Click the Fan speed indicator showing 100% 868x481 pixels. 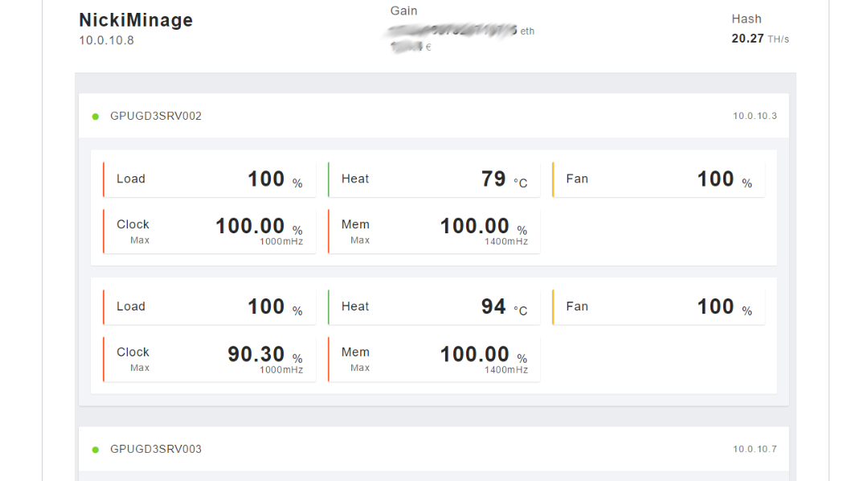[x=658, y=179]
